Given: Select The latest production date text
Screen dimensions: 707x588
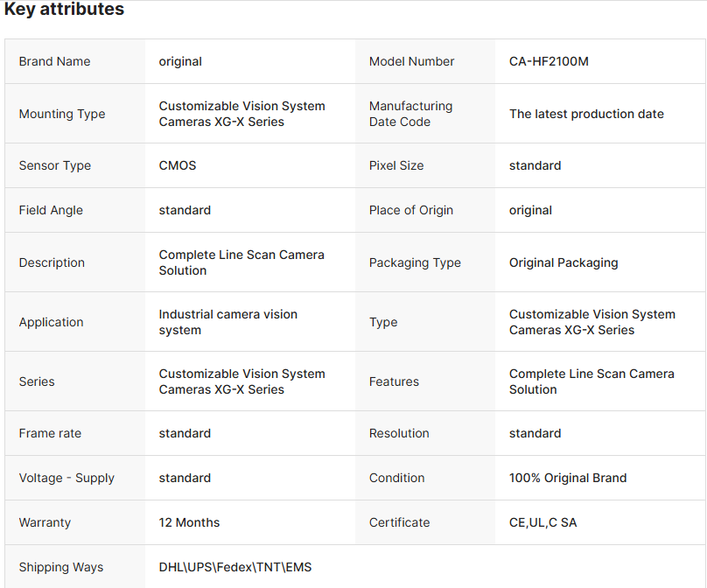Looking at the screenshot, I should click(586, 114).
